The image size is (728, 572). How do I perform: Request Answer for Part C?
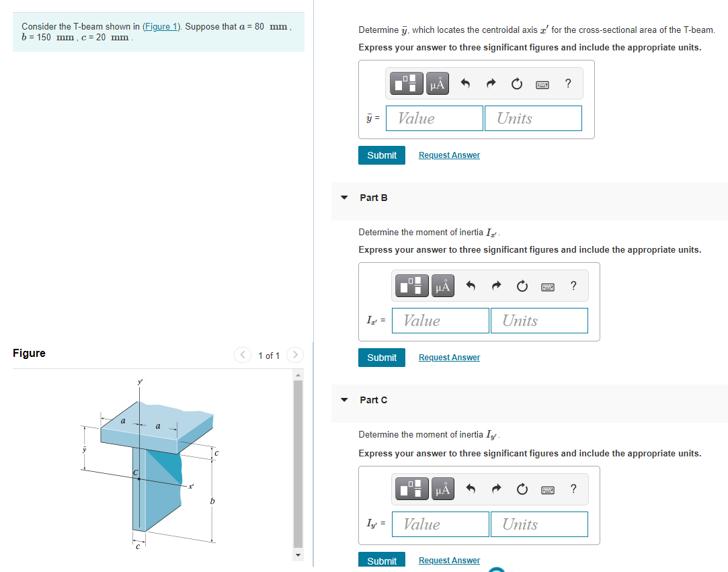pyautogui.click(x=450, y=561)
